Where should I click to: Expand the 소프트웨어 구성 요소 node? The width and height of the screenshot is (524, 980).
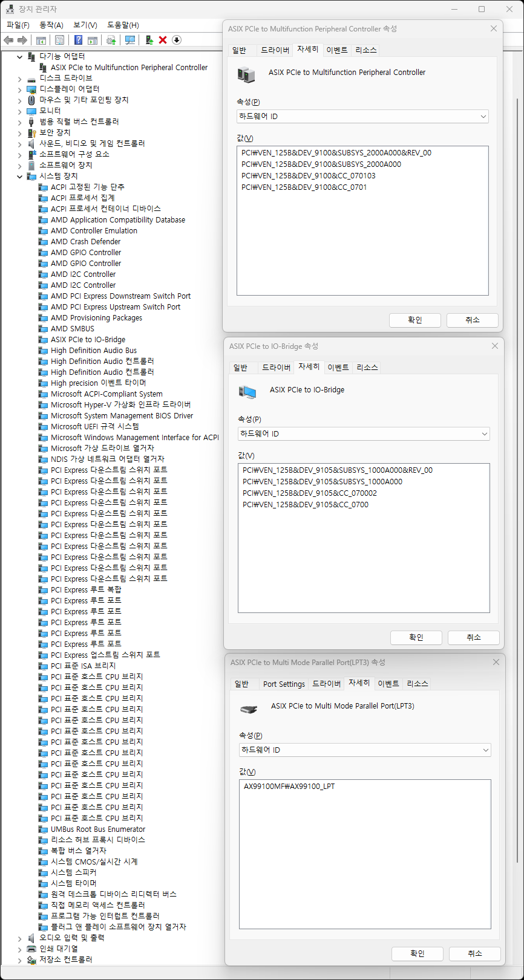pos(19,154)
